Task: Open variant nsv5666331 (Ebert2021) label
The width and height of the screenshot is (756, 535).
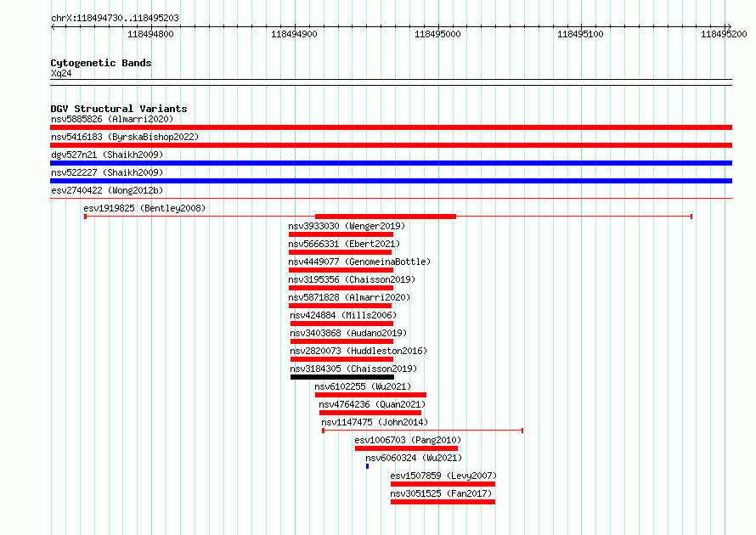Action: 344,244
